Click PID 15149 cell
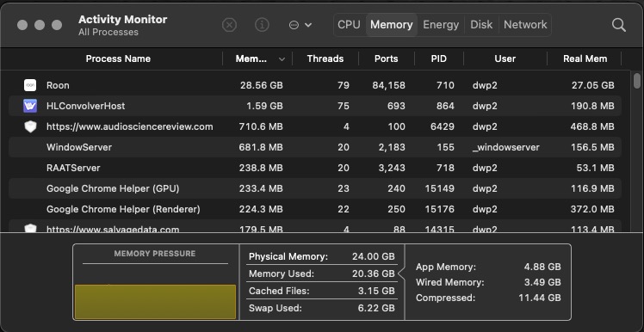The height and width of the screenshot is (332, 644). tap(439, 188)
